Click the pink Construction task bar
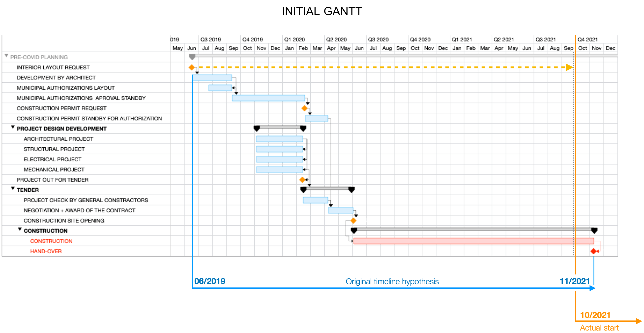The width and height of the screenshot is (644, 333). 473,241
